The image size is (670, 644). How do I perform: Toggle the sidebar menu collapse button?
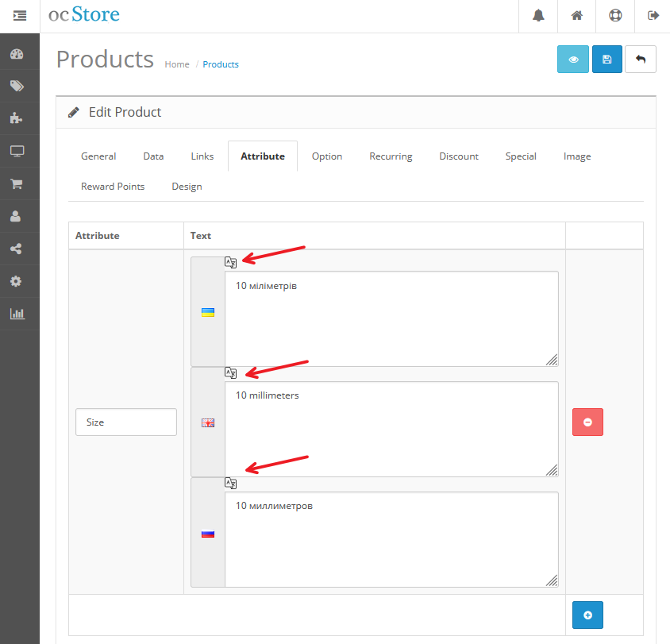click(x=20, y=16)
